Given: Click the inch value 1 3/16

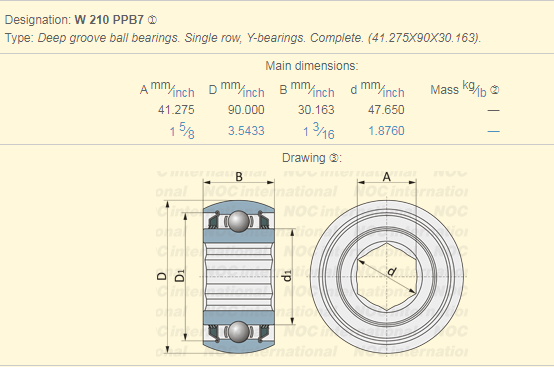Looking at the screenshot, I should (318, 131).
